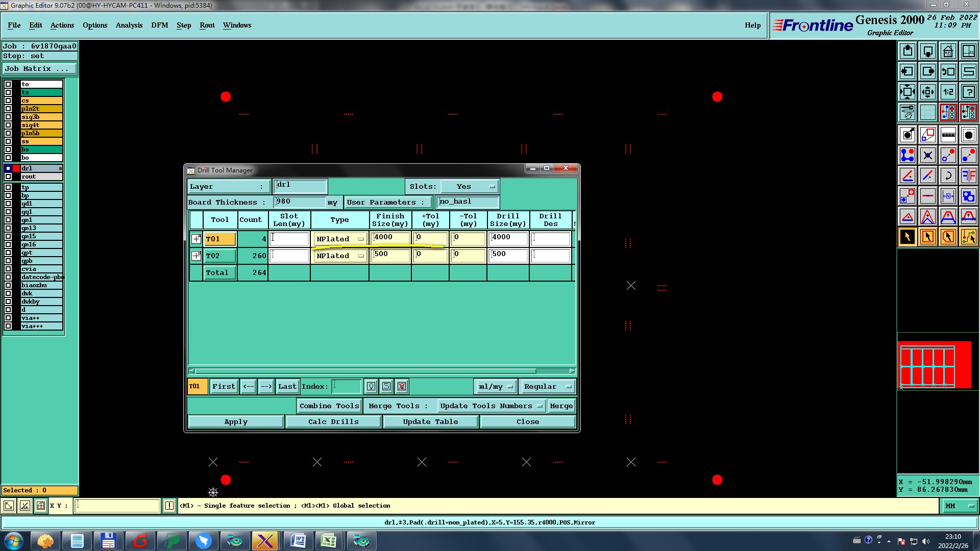This screenshot has height=551, width=980.
Task: Open the ml/my units dropdown
Action: pyautogui.click(x=495, y=387)
